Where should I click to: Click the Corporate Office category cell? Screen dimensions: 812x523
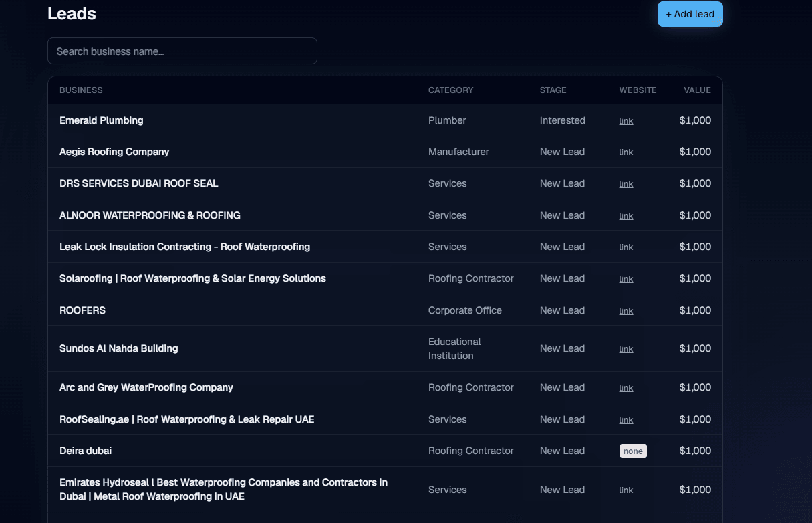tap(464, 310)
